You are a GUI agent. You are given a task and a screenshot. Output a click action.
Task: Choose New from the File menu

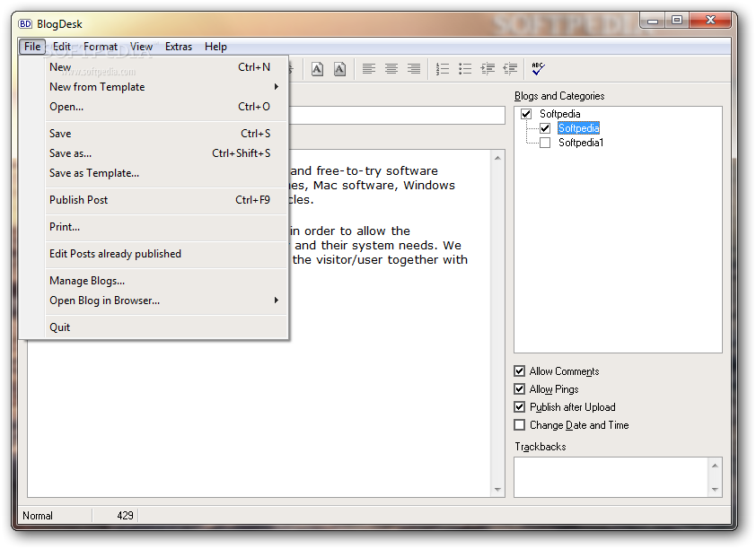tap(166, 67)
